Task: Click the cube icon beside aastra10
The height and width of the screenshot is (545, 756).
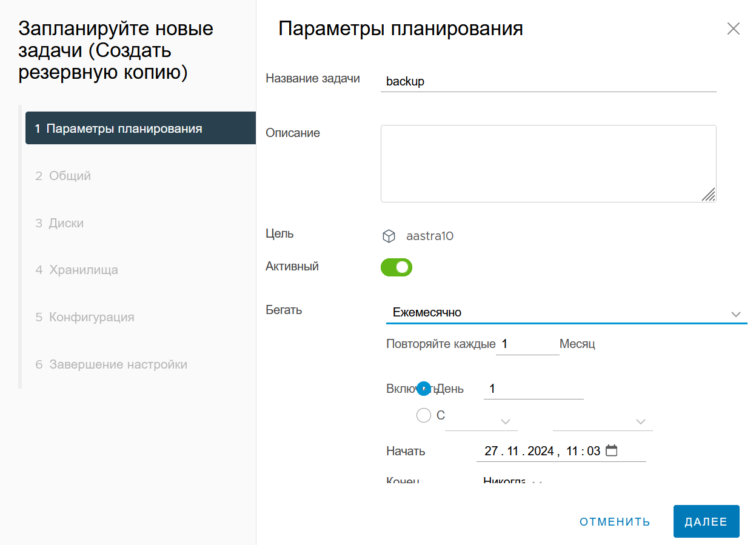Action: [389, 236]
